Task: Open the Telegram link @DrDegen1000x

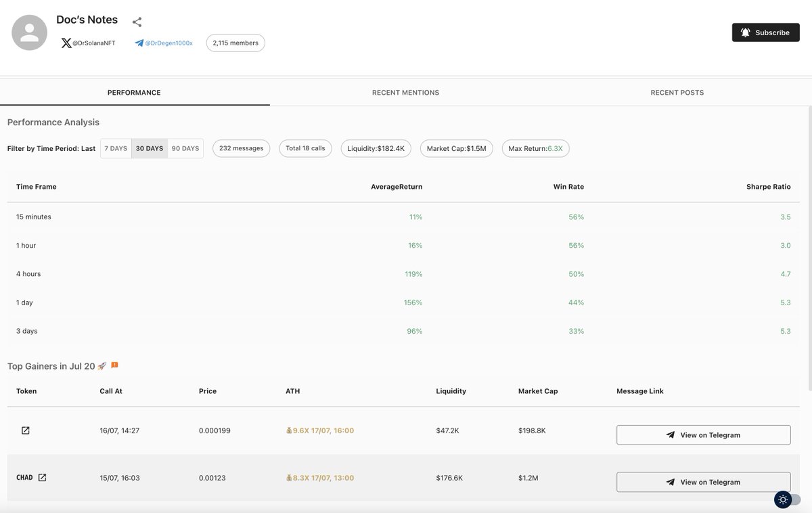Action: [164, 43]
